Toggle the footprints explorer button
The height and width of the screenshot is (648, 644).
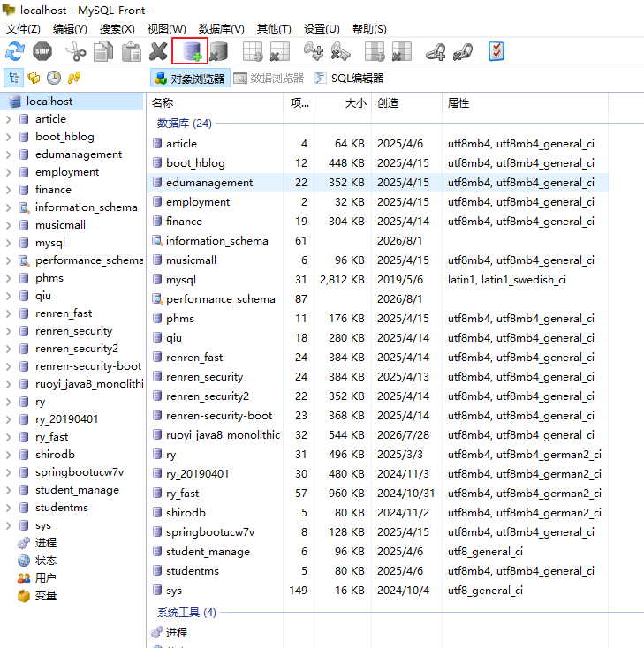tap(74, 78)
